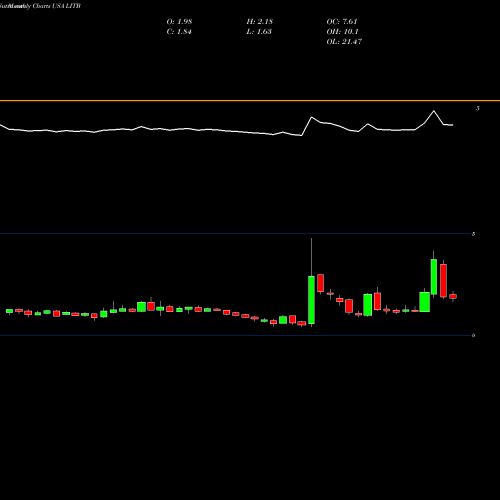This screenshot has width=500, height=500.
Task: Click the axis label 0 on candlestick panel
Action: coord(473,336)
